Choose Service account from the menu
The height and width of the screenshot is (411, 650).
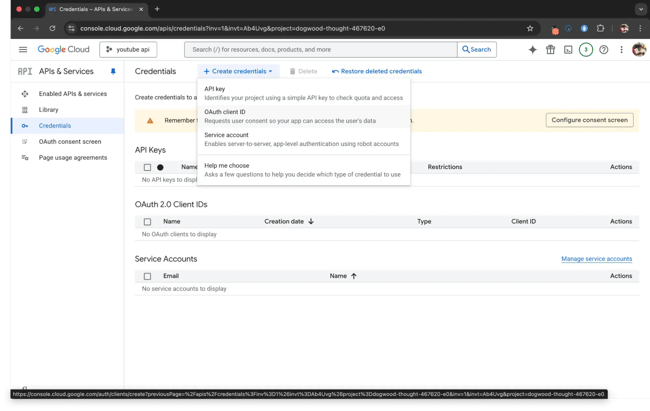pyautogui.click(x=227, y=135)
